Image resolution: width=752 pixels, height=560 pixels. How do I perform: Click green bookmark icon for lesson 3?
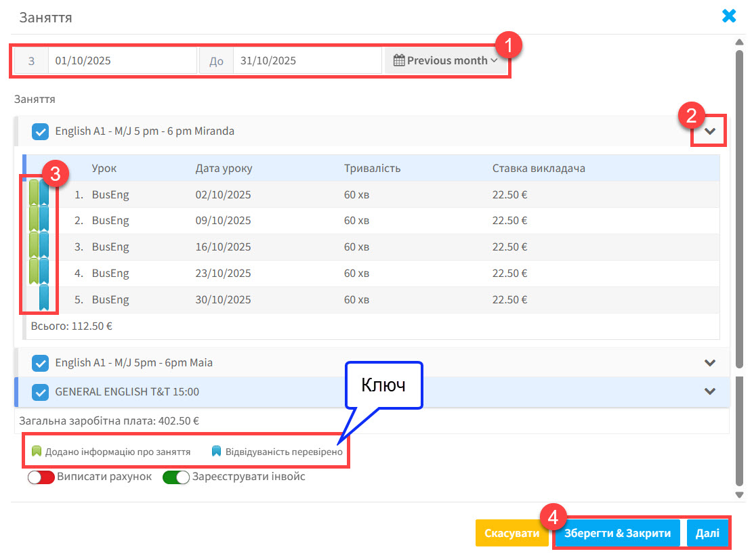(x=34, y=246)
